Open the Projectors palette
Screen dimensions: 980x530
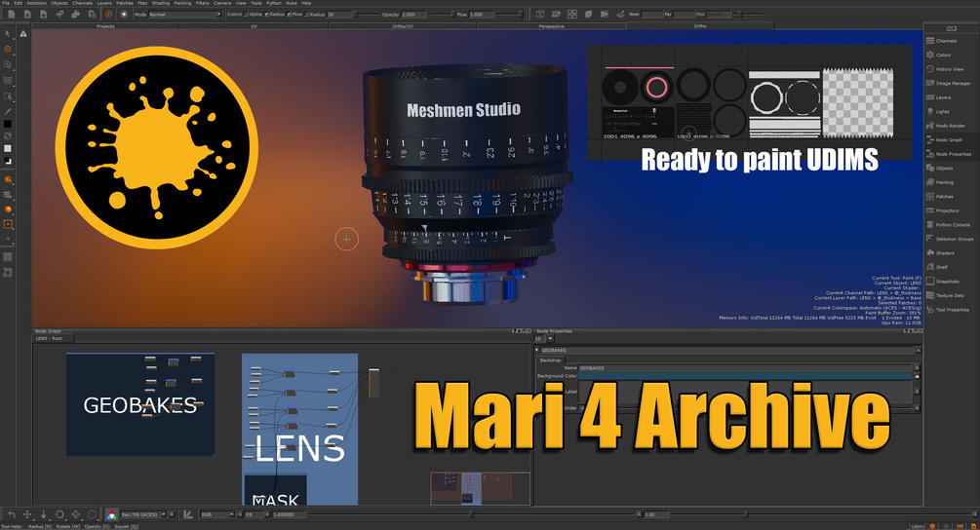[943, 210]
